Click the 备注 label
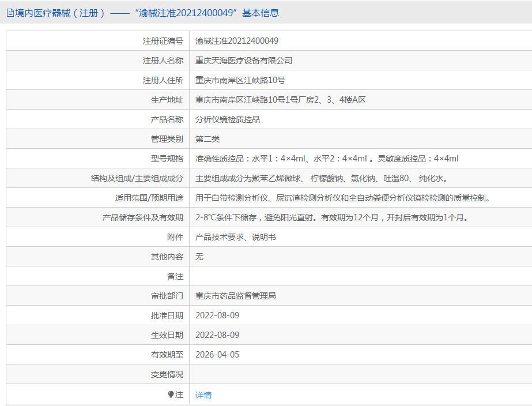Viewport: 532px width, 406px height. (175, 277)
